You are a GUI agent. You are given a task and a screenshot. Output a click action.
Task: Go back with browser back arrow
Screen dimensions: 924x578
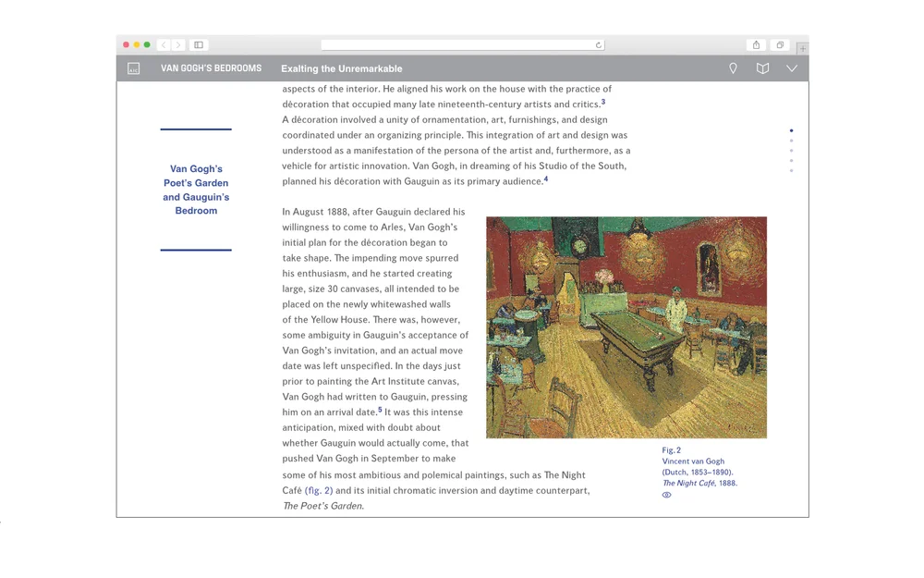[164, 44]
